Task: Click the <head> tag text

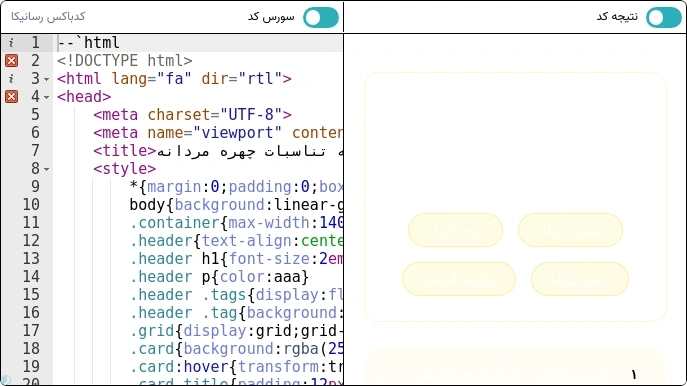Action: coord(84,96)
